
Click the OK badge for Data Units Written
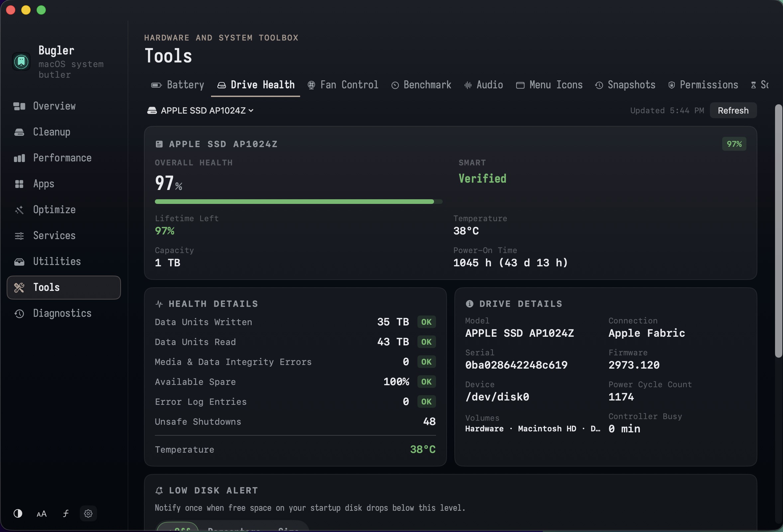[426, 322]
